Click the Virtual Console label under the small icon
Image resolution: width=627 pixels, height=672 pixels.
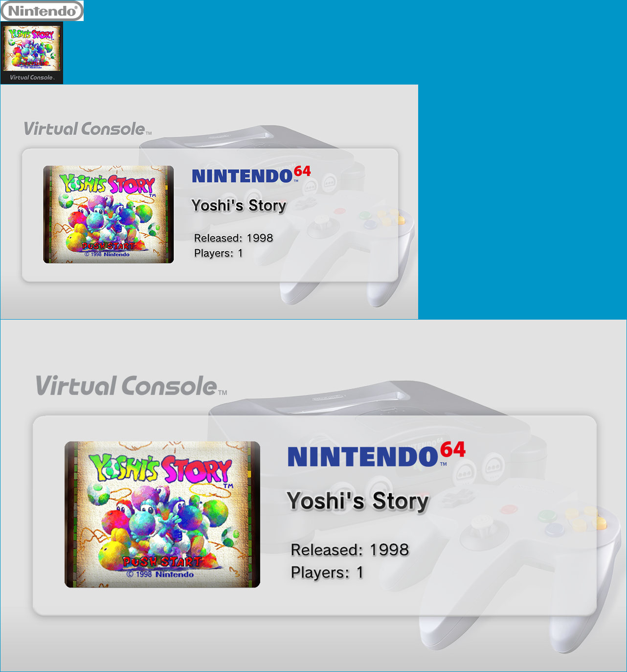tap(32, 77)
